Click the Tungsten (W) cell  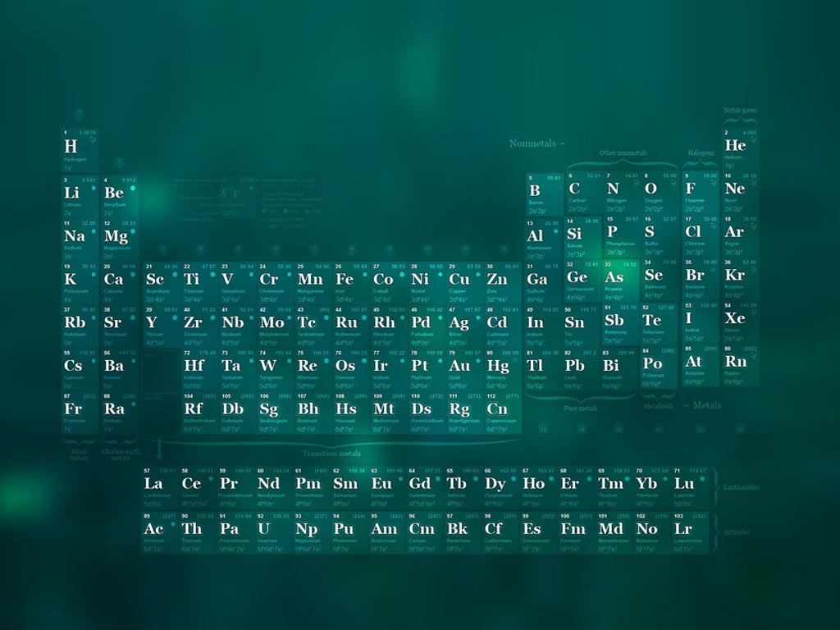276,370
